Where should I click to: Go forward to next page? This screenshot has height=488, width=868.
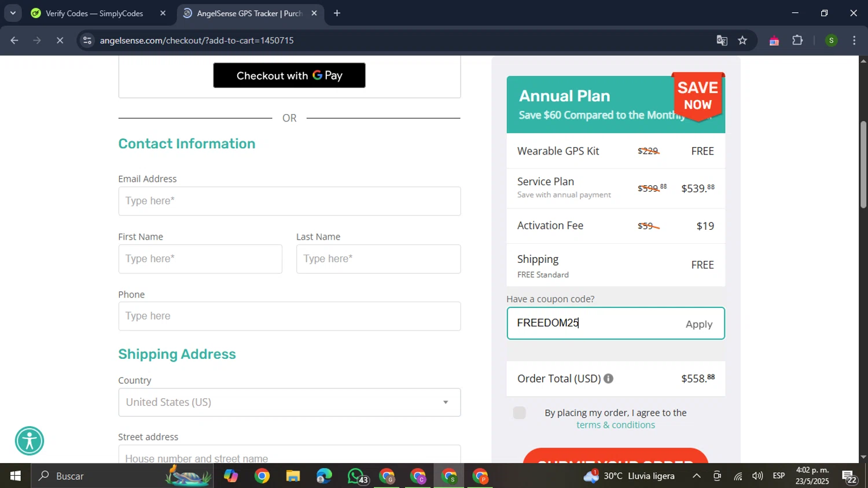pyautogui.click(x=37, y=41)
